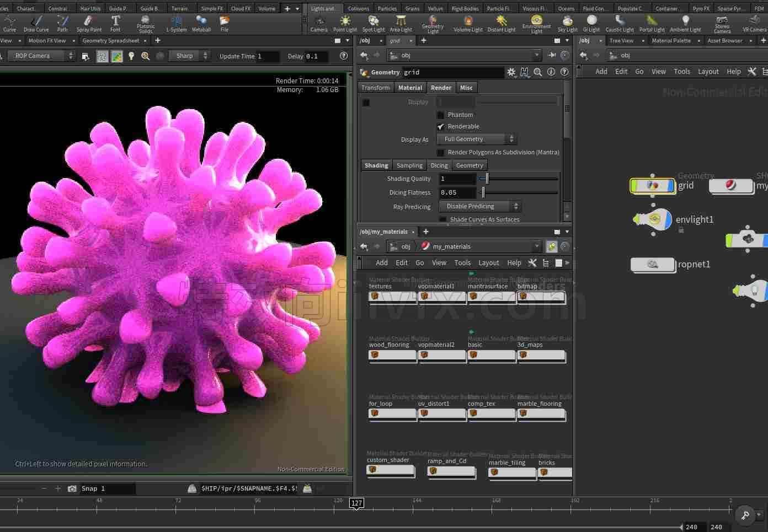
Task: Click the camera snapshot icon
Action: pos(72,488)
